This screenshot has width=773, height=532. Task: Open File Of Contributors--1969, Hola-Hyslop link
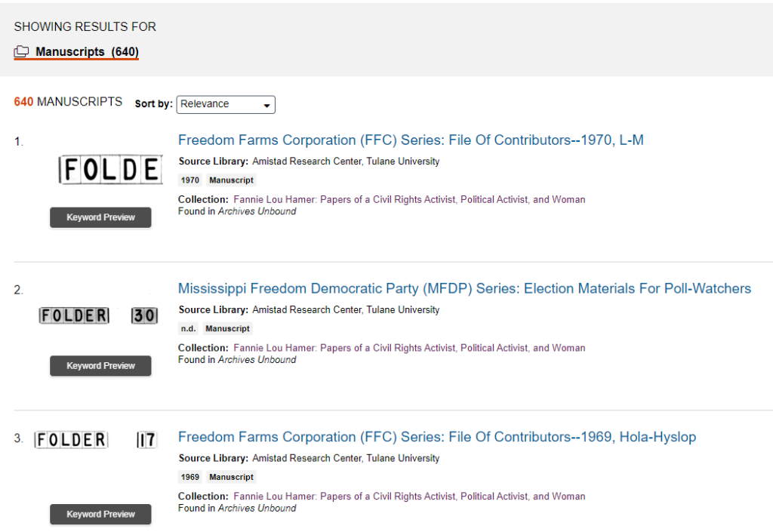pos(436,438)
